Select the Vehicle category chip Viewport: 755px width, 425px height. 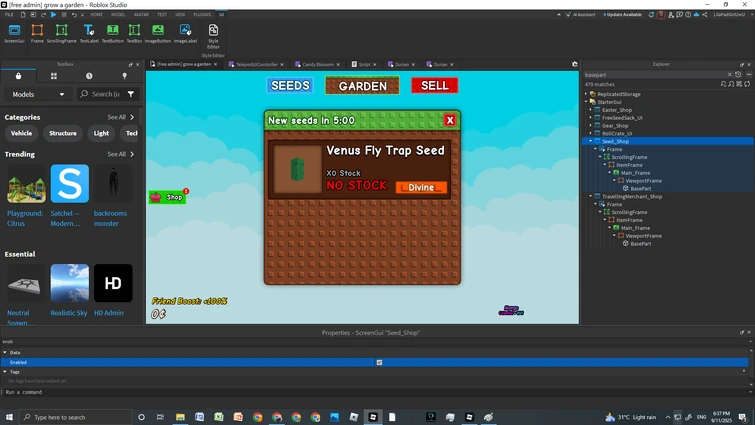(21, 133)
